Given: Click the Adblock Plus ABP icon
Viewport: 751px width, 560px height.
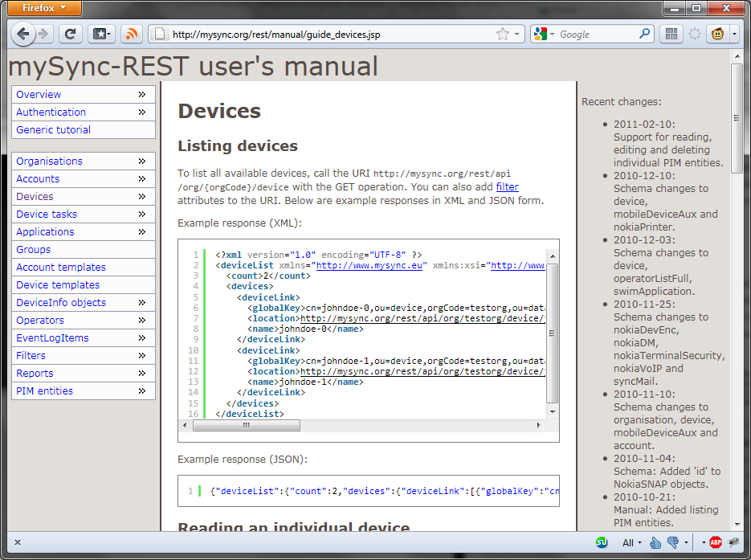Looking at the screenshot, I should 716,542.
